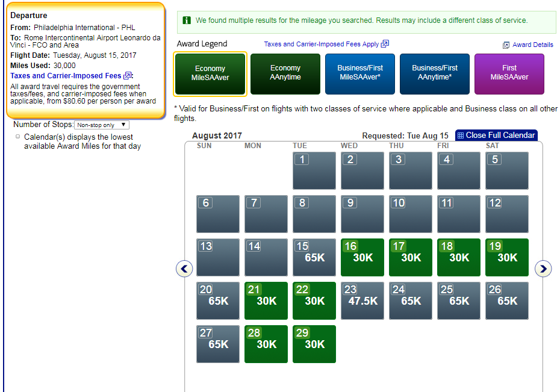Switch to the Economy AAnytime award tab
Image resolution: width=560 pixels, height=392 pixels.
coord(285,73)
